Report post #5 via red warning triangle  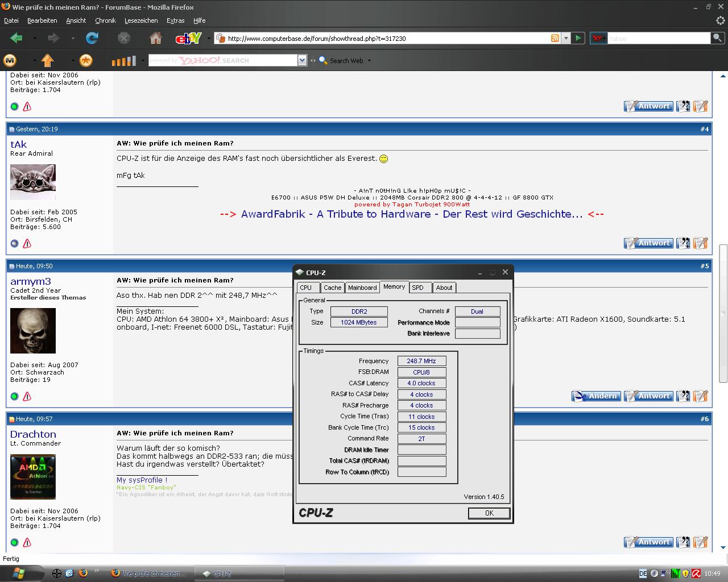[27, 396]
